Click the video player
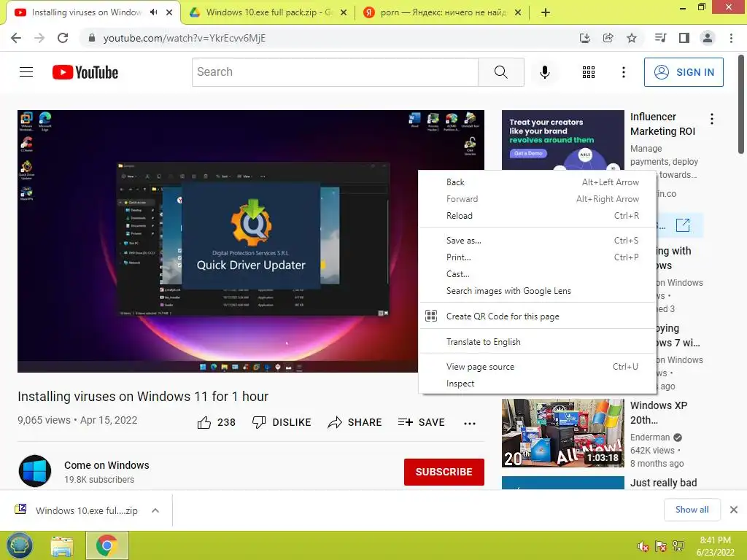 coord(217,241)
